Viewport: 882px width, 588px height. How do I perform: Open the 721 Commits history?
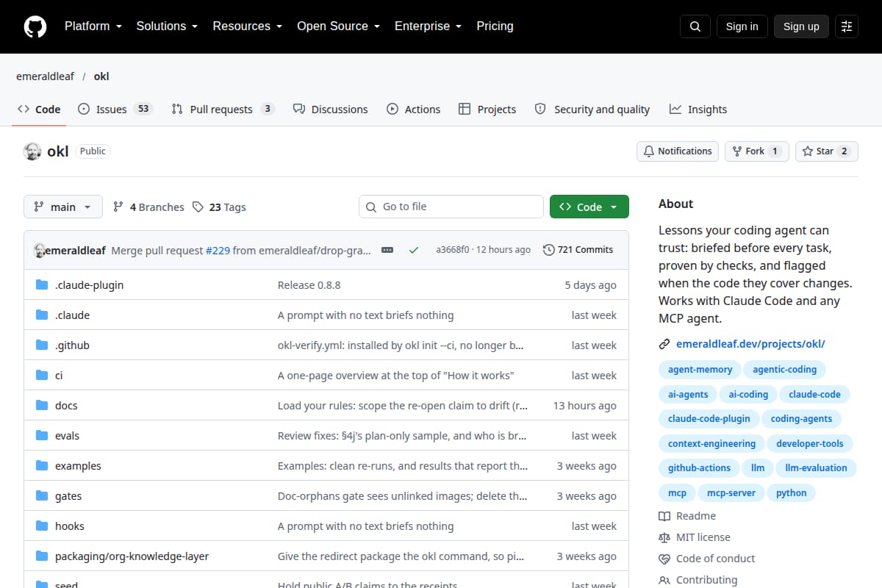(x=578, y=250)
